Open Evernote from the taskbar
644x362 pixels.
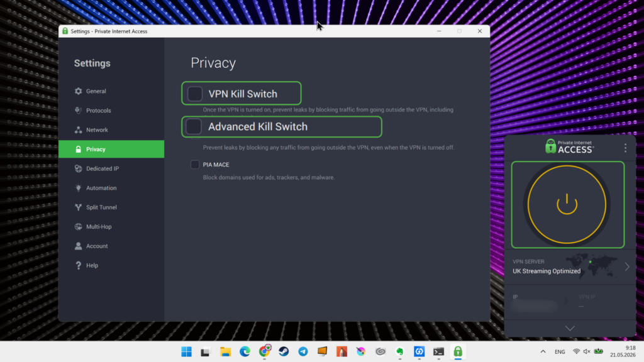pos(399,352)
